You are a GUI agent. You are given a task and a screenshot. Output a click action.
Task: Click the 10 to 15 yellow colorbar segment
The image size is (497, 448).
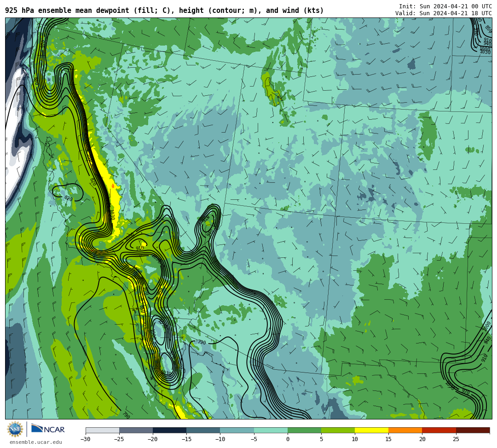coord(372,430)
